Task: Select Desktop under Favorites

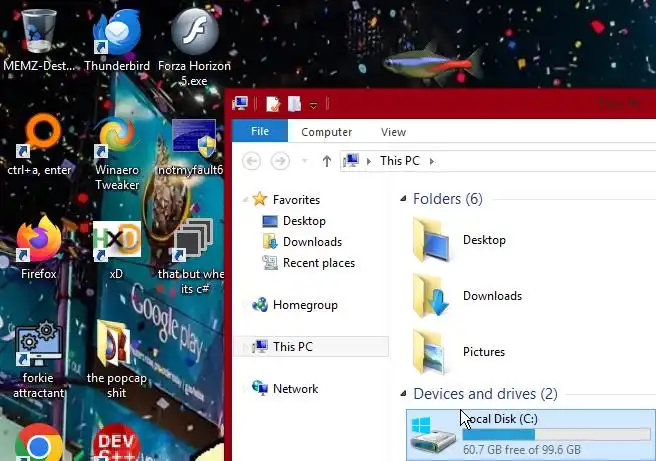Action: (304, 220)
